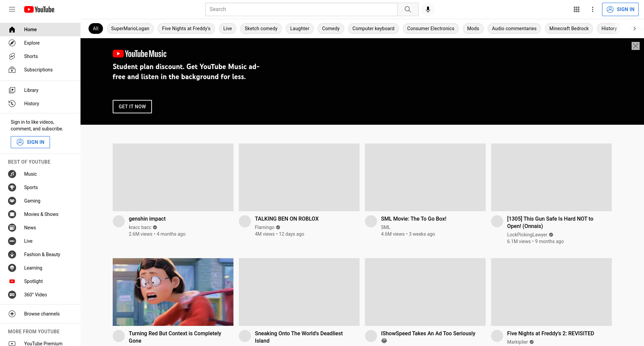
Task: Click the Learning lightbulb icon
Action: pyautogui.click(x=12, y=268)
